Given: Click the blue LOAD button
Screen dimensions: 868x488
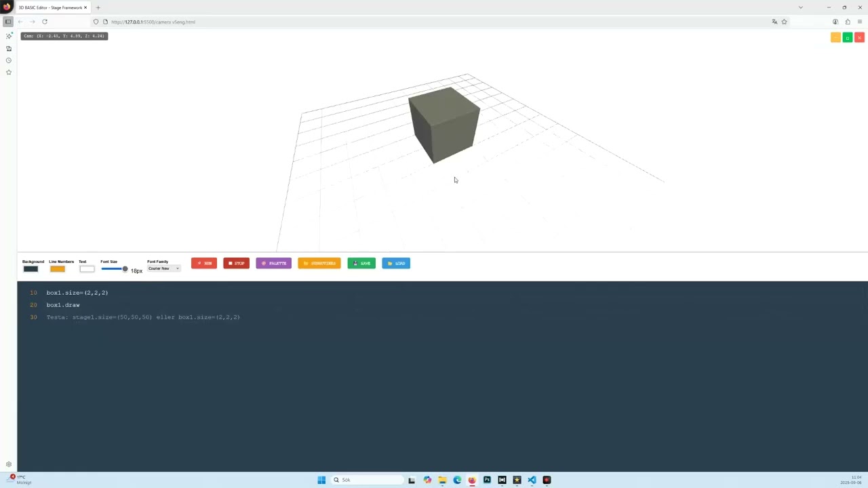Looking at the screenshot, I should [x=396, y=263].
